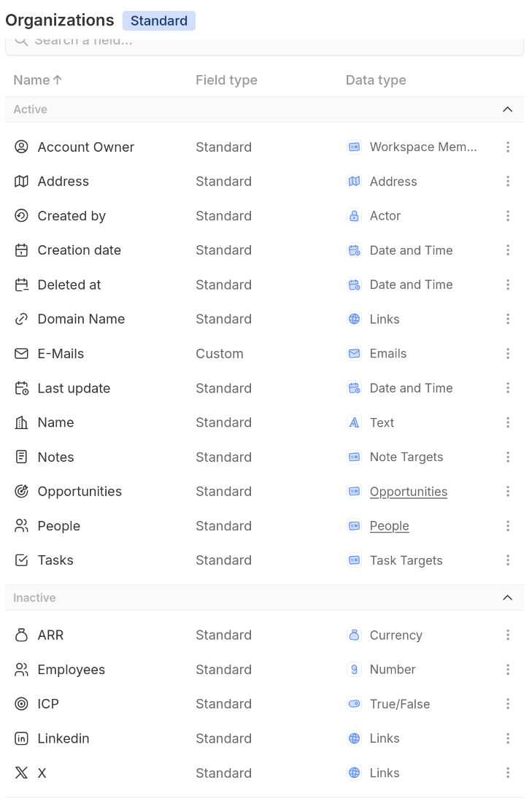This screenshot has width=532, height=804.
Task: Open the options menu for ARR
Action: pos(508,635)
